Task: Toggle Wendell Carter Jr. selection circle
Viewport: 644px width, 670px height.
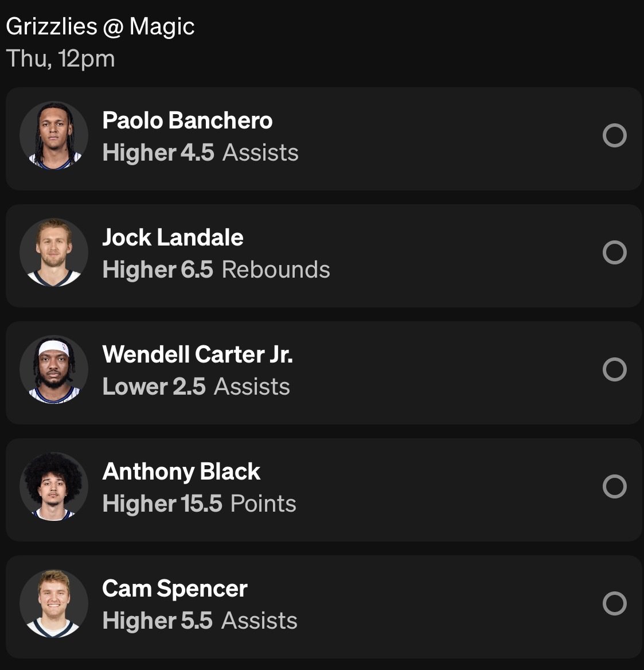Action: point(614,370)
